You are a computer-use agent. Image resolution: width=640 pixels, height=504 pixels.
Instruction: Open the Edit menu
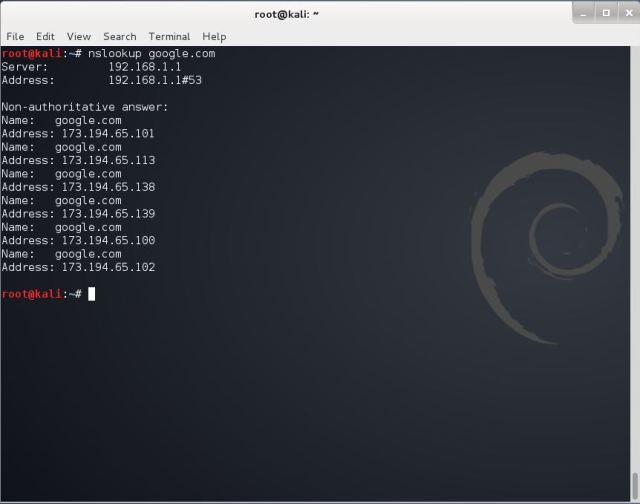[x=45, y=36]
